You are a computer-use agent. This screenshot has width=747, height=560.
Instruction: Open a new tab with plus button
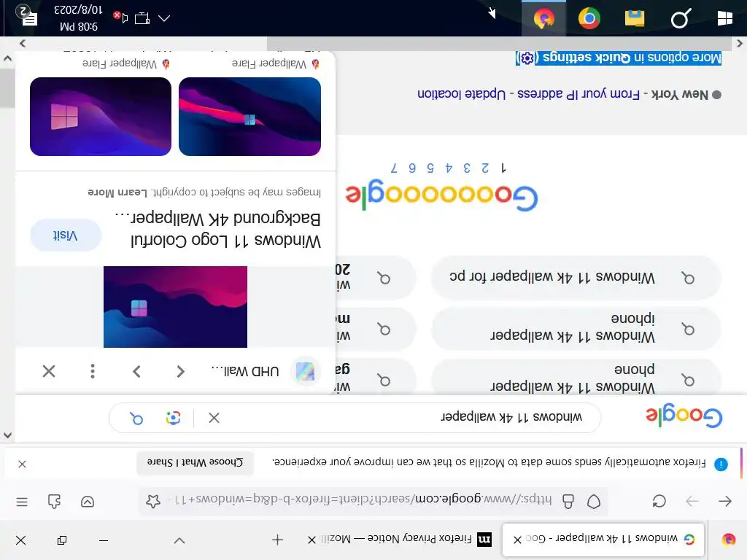277,540
